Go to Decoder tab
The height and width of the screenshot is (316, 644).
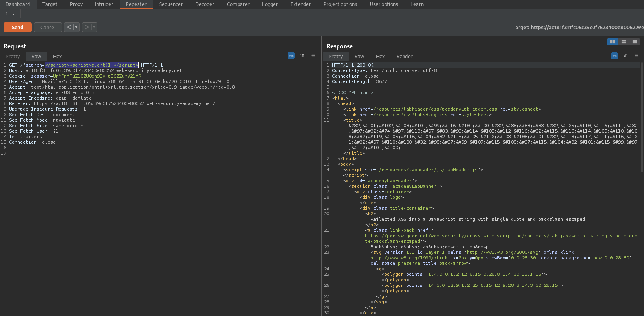(205, 4)
